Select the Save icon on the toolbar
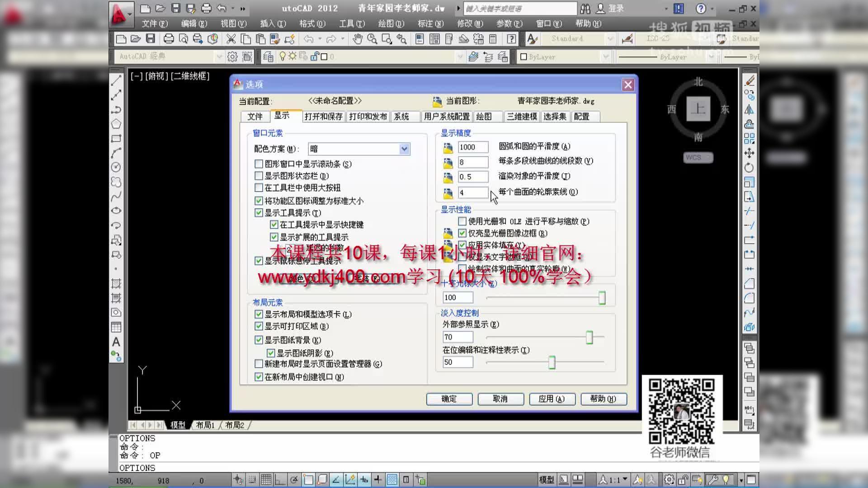This screenshot has height=488, width=868. [150, 39]
